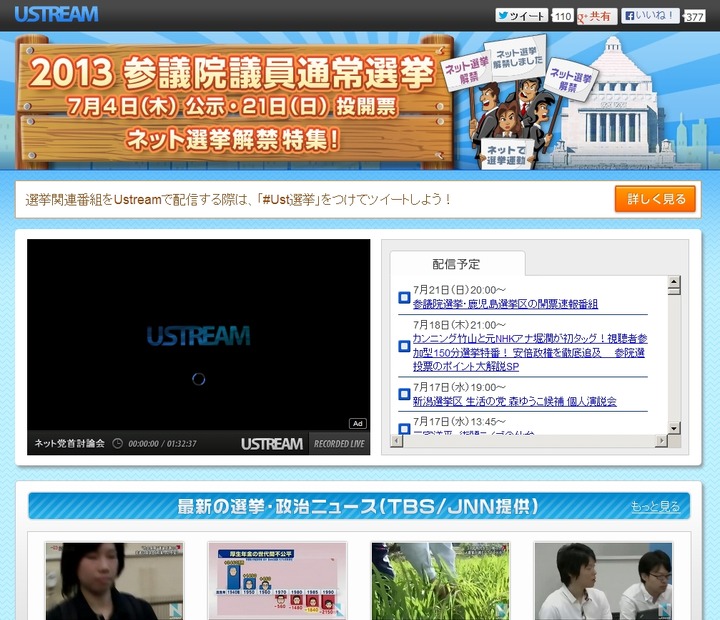The image size is (720, 620).
Task: Click schedule scrollbar up arrow
Action: point(674,281)
